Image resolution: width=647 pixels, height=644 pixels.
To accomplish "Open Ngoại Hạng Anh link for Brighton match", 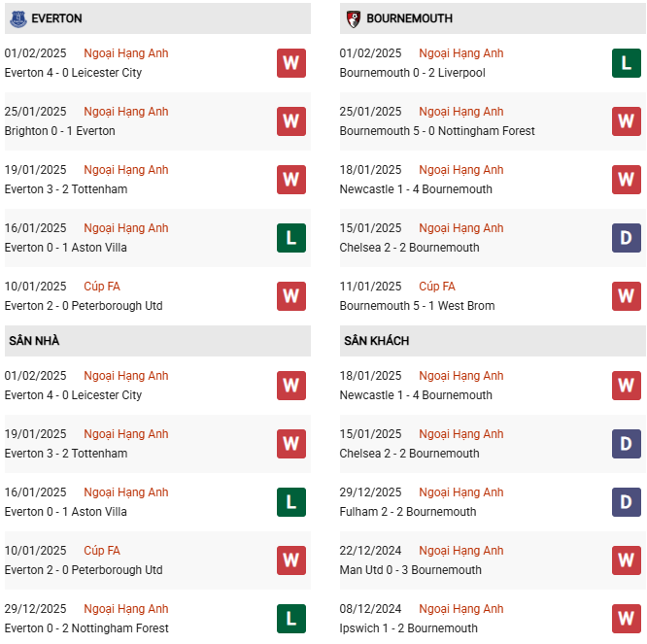I will [x=126, y=112].
